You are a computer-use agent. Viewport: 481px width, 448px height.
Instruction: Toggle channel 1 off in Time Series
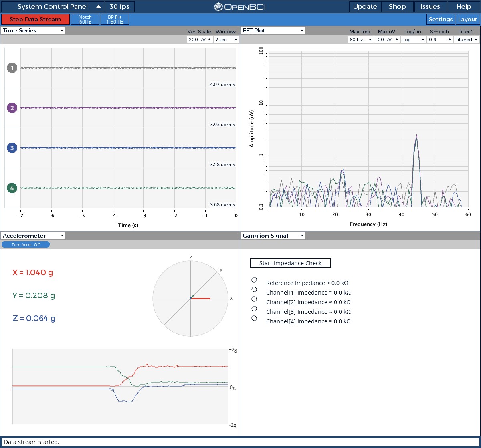point(12,68)
